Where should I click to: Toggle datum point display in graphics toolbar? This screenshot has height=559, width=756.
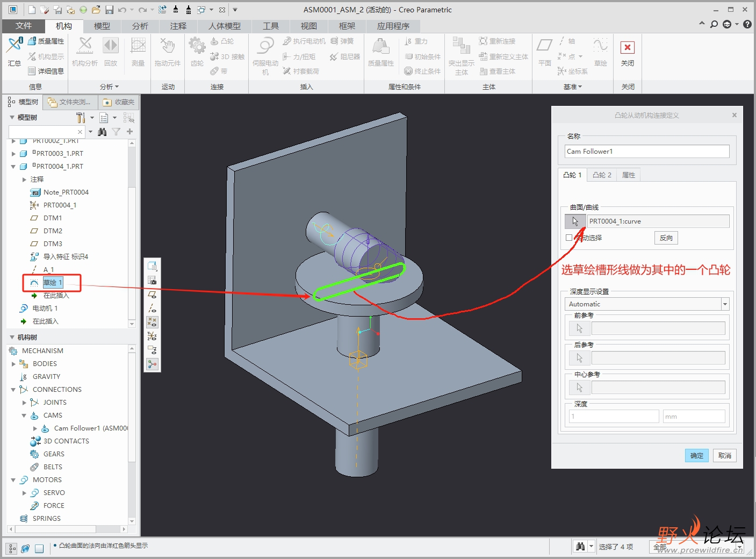point(153,322)
